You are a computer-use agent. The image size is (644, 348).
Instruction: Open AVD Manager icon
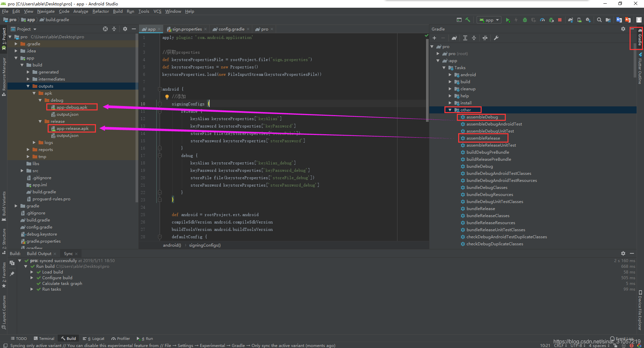coord(579,20)
